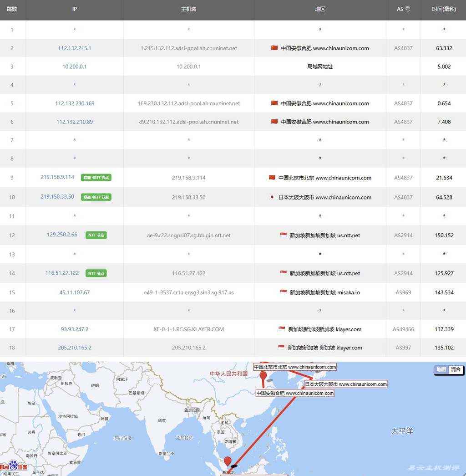Click the Japan flag in hop 10 row
466x476 pixels.
[x=272, y=197]
